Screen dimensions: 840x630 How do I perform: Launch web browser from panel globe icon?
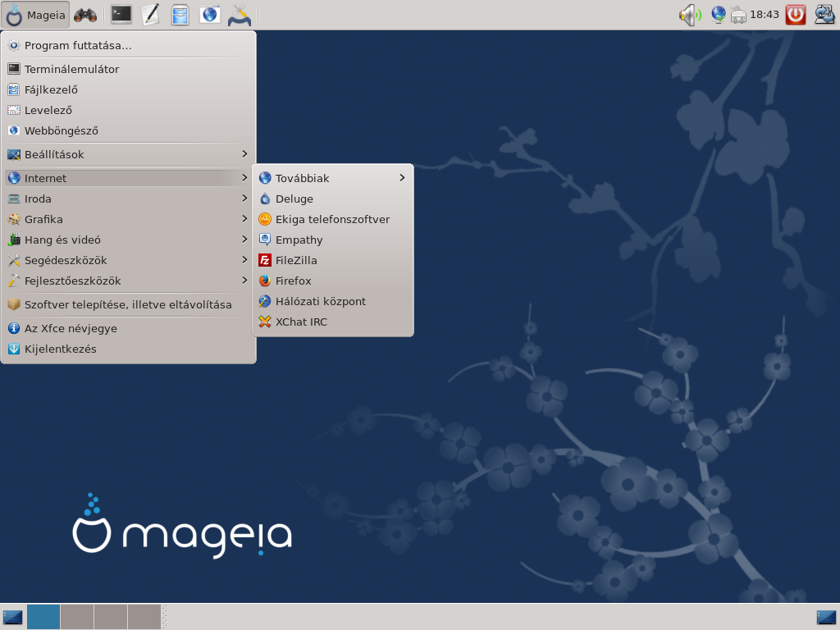209,15
